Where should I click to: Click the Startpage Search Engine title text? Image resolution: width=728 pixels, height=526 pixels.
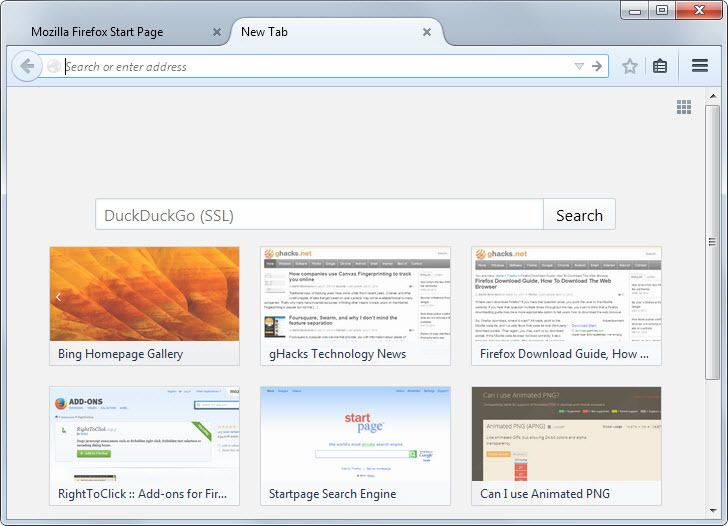[x=332, y=494]
